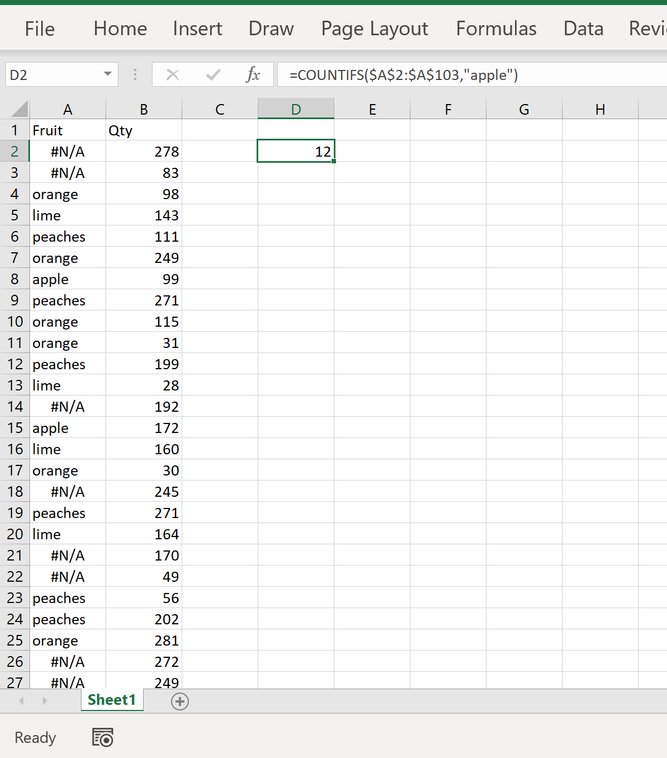This screenshot has height=758, width=667.
Task: Select row 15 header
Action: coord(14,428)
